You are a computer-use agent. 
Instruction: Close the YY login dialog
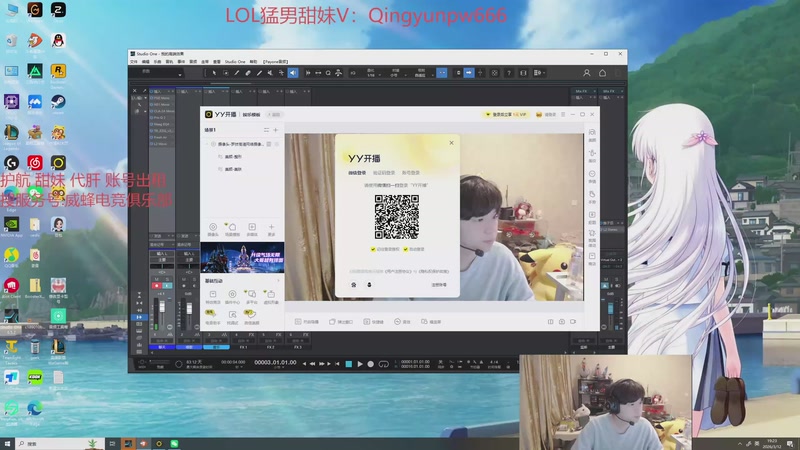(x=452, y=143)
